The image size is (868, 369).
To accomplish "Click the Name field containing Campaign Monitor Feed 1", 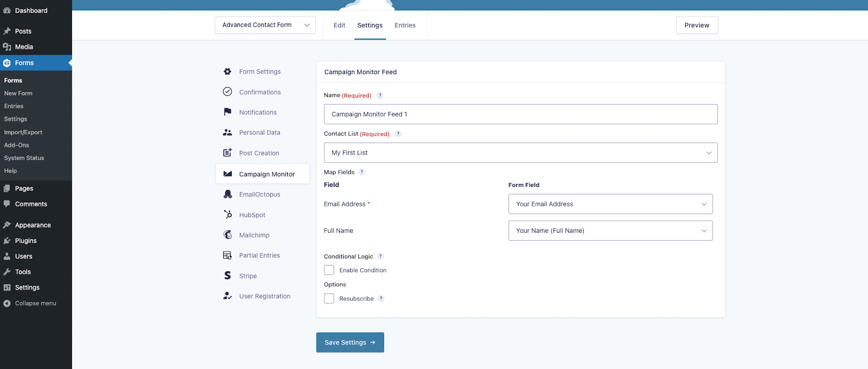I will click(521, 114).
